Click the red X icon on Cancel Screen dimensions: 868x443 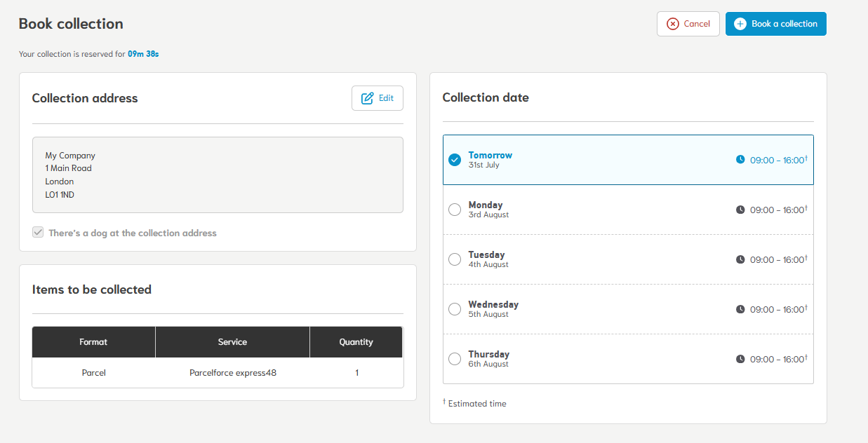tap(672, 24)
